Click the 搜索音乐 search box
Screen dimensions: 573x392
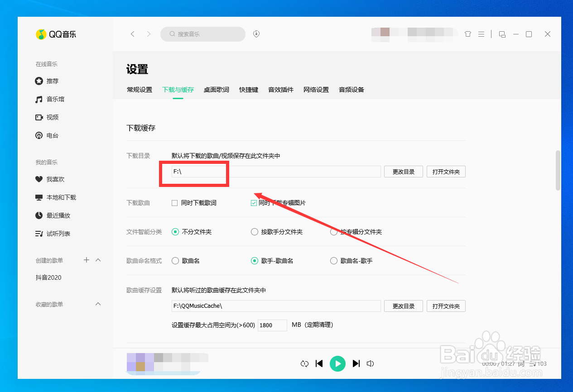(x=203, y=34)
